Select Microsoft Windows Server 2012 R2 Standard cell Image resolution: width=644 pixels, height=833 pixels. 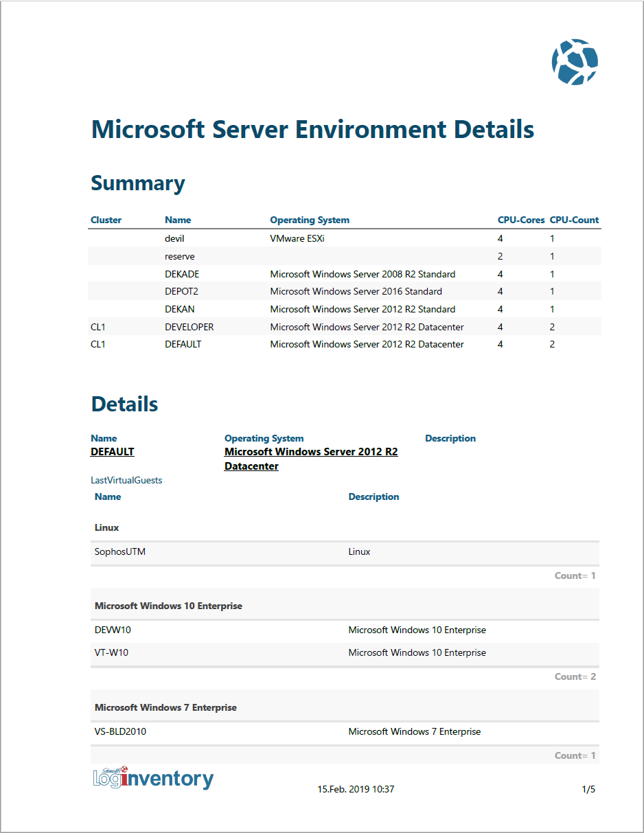(x=363, y=309)
